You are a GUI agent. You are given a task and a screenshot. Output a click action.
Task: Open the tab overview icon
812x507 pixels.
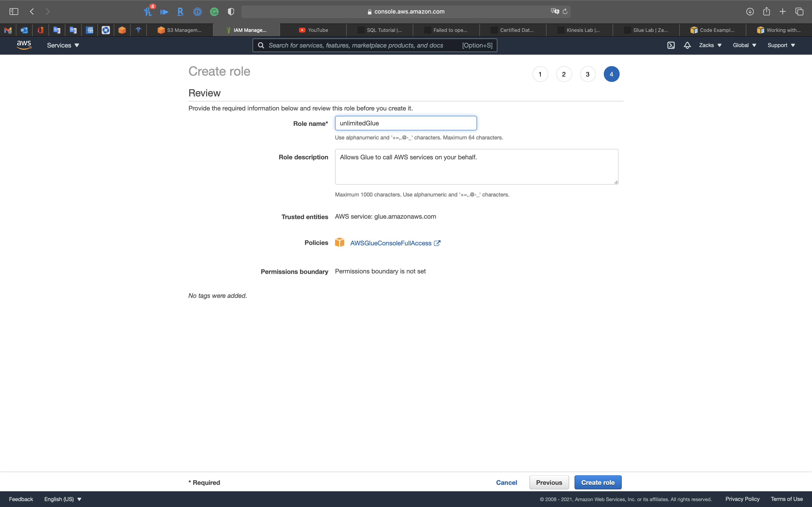pos(799,11)
